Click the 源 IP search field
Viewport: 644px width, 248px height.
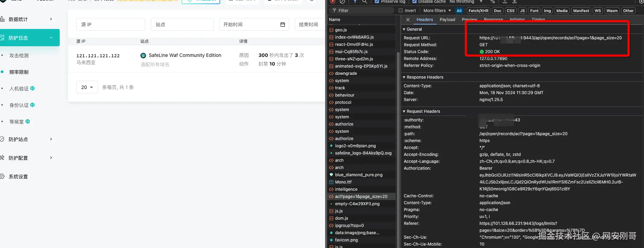pyautogui.click(x=111, y=24)
